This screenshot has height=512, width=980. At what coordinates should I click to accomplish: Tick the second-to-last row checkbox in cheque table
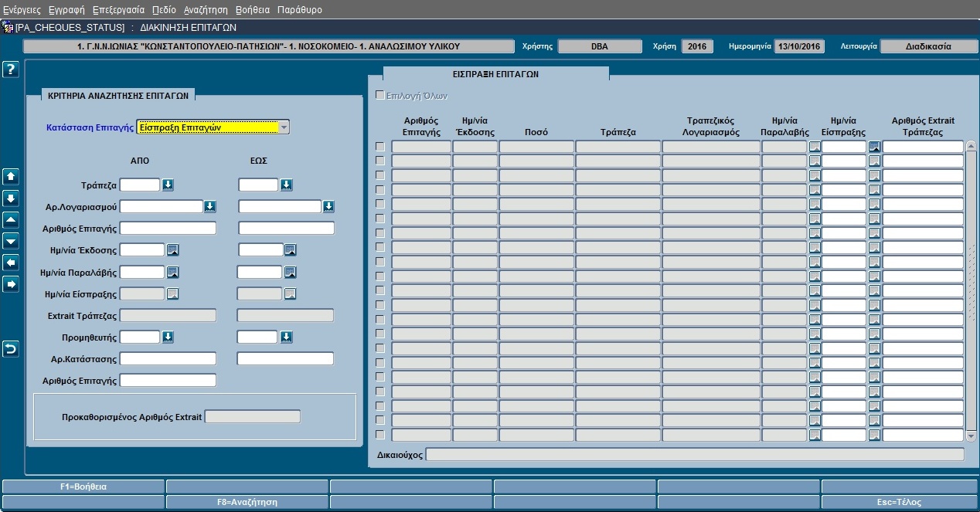coord(379,420)
